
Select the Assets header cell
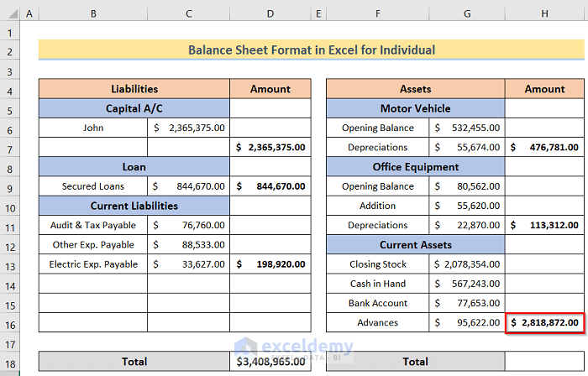[x=415, y=89]
